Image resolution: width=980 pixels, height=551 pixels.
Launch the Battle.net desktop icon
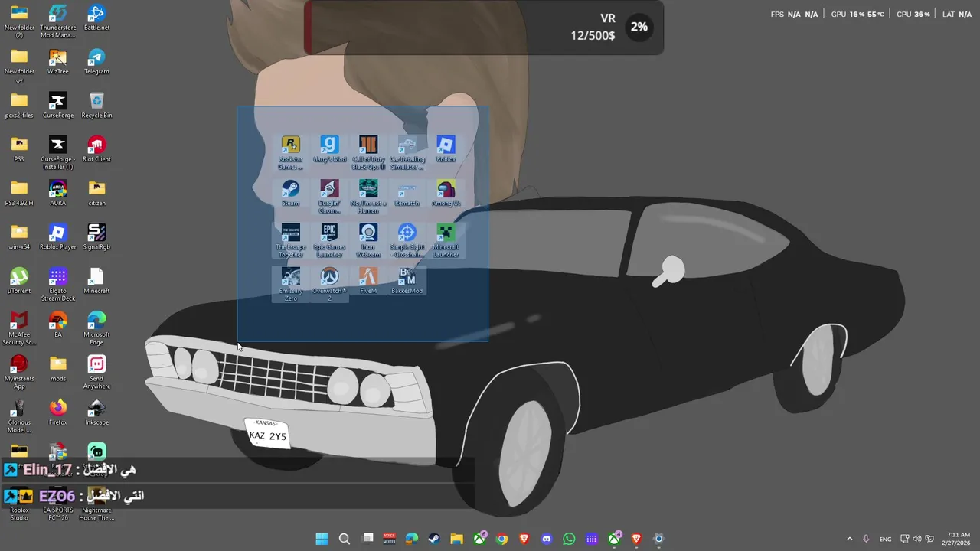point(96,18)
